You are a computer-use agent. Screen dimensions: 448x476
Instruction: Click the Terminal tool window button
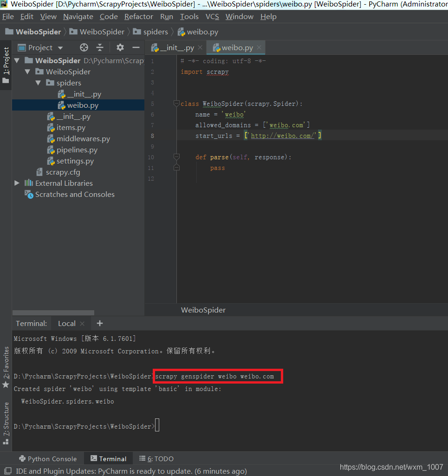pos(108,459)
